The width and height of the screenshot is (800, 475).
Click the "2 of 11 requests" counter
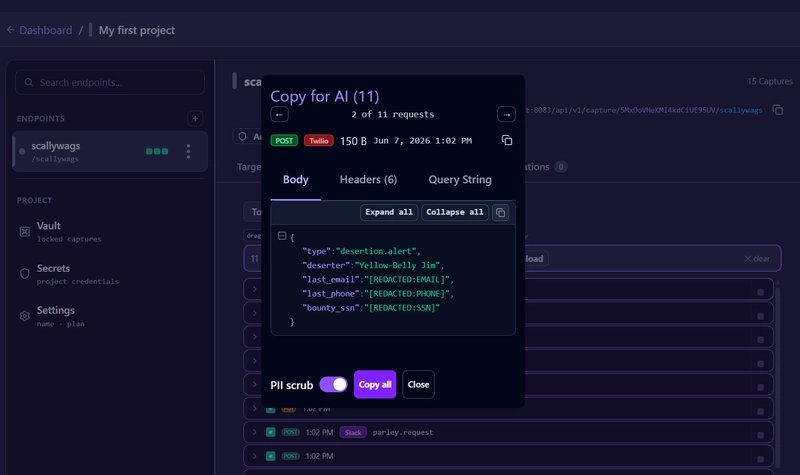click(x=393, y=114)
